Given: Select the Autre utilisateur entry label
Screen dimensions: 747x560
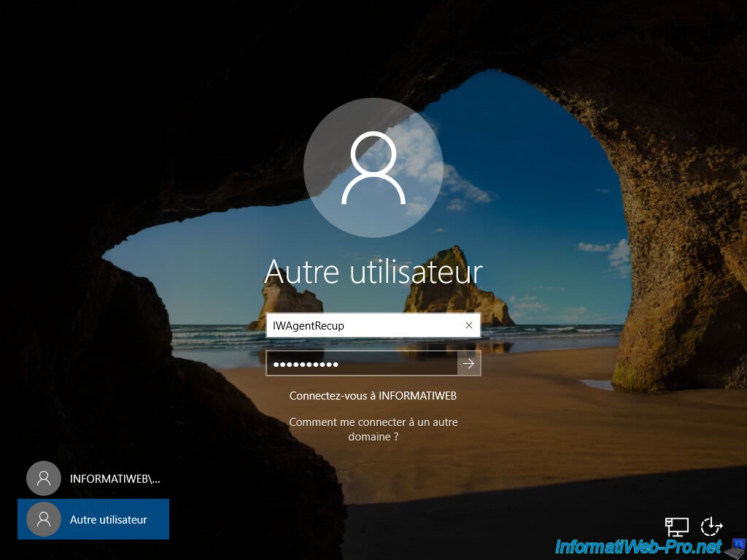Looking at the screenshot, I should click(109, 520).
